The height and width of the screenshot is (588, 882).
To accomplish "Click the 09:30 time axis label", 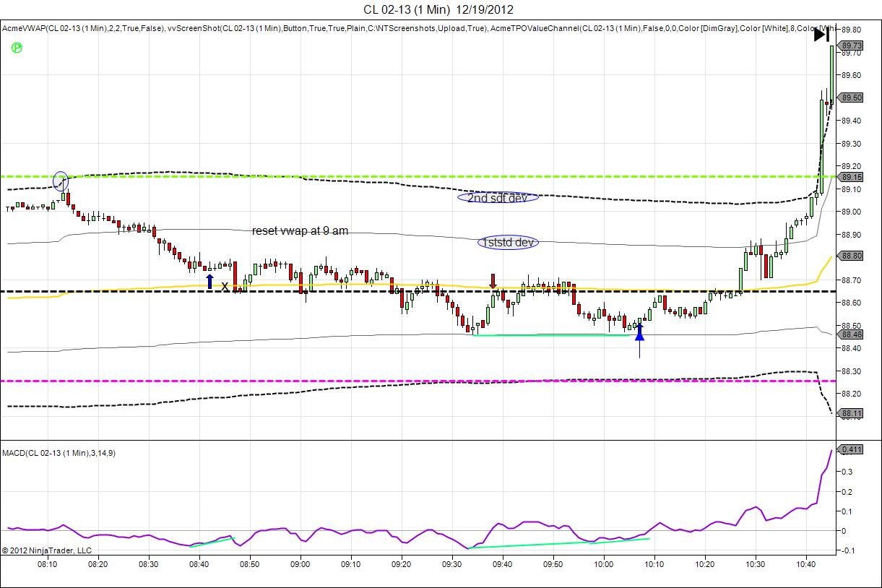I will 451,563.
